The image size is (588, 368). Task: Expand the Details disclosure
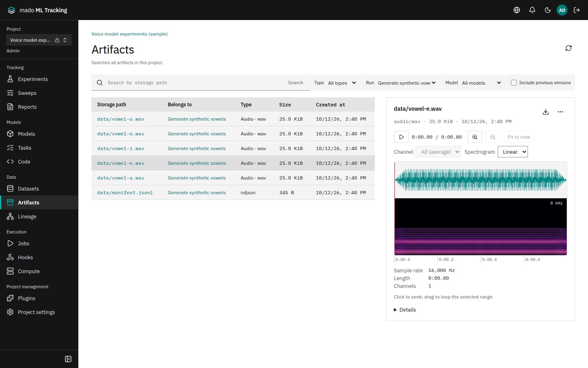click(405, 310)
